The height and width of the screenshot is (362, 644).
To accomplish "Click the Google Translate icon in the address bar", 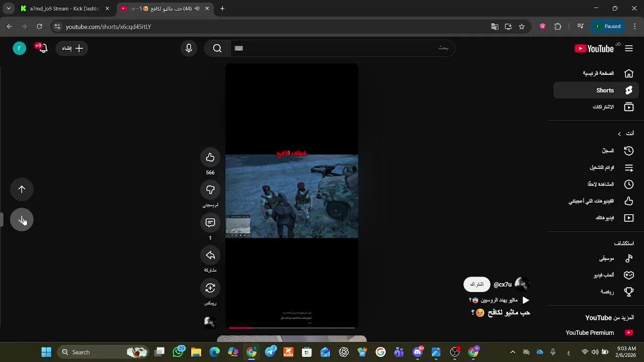I will point(495,27).
